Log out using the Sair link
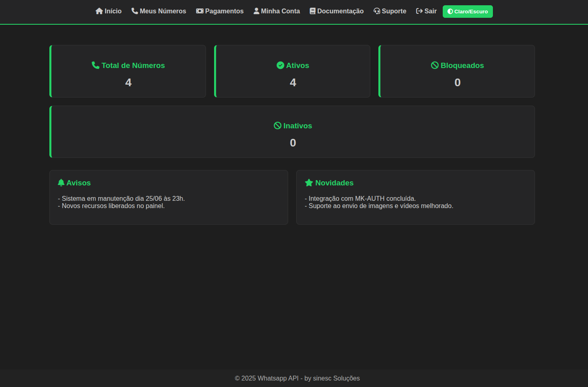588x387 pixels. tap(426, 11)
